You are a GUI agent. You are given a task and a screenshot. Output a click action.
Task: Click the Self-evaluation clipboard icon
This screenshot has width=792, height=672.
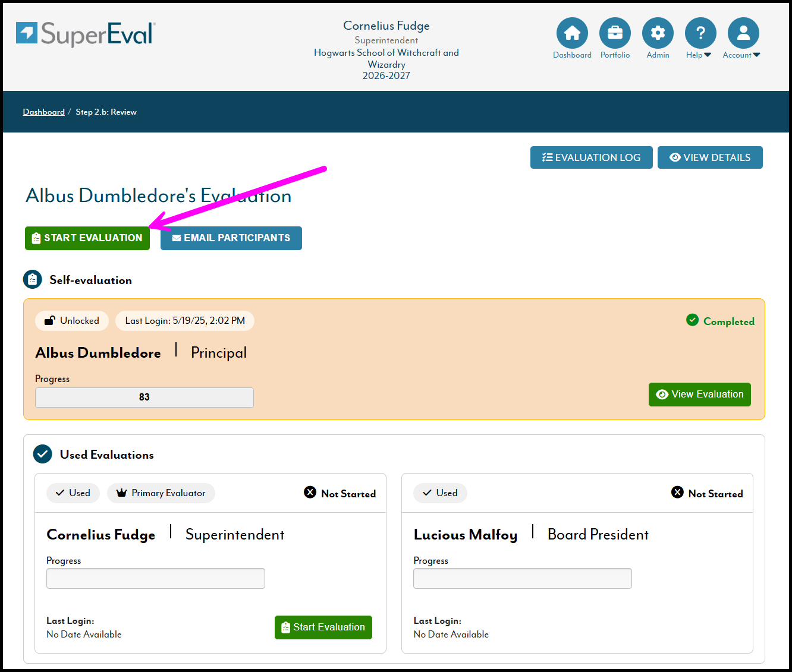tap(32, 279)
